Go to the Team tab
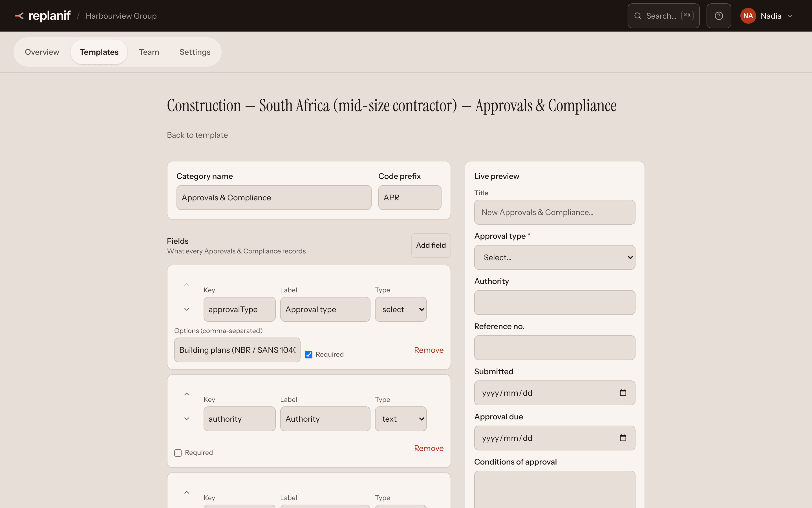Viewport: 812px width, 508px height. [x=149, y=52]
